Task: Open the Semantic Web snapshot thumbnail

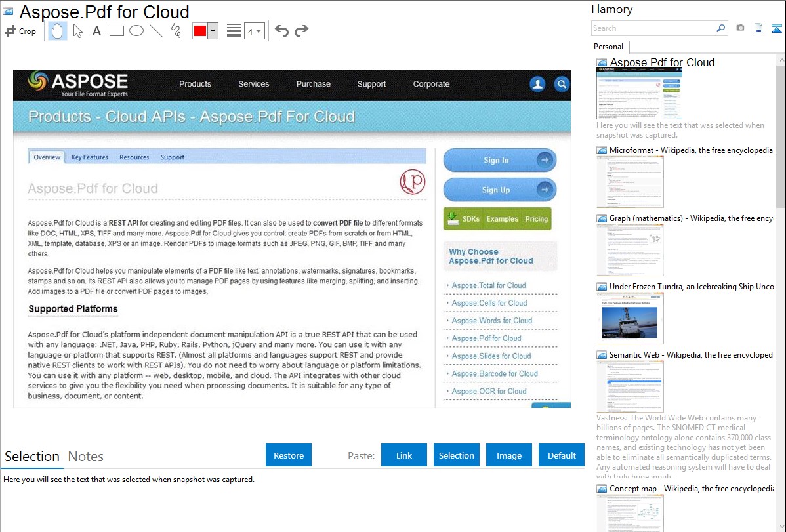Action: [630, 386]
